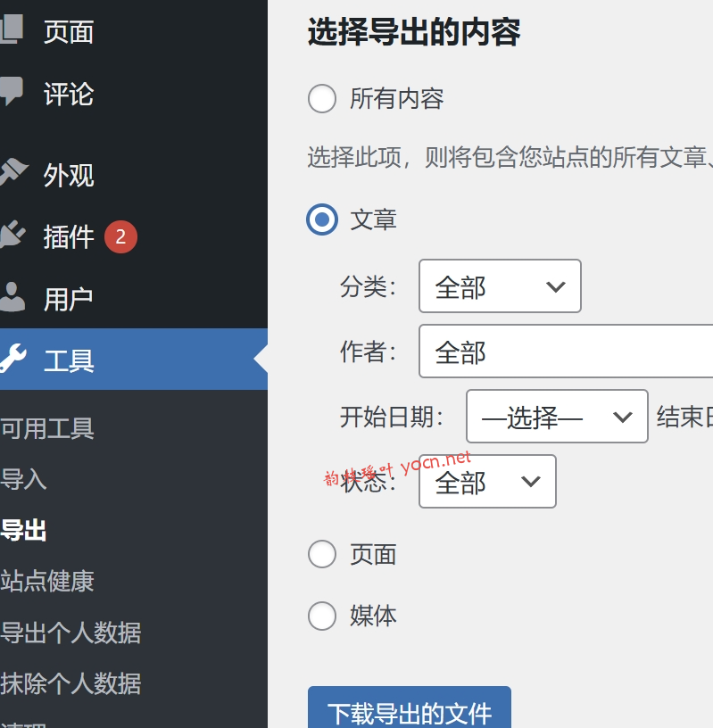This screenshot has width=713, height=728.
Task: Click the Pages icon in sidebar
Action: [x=11, y=29]
